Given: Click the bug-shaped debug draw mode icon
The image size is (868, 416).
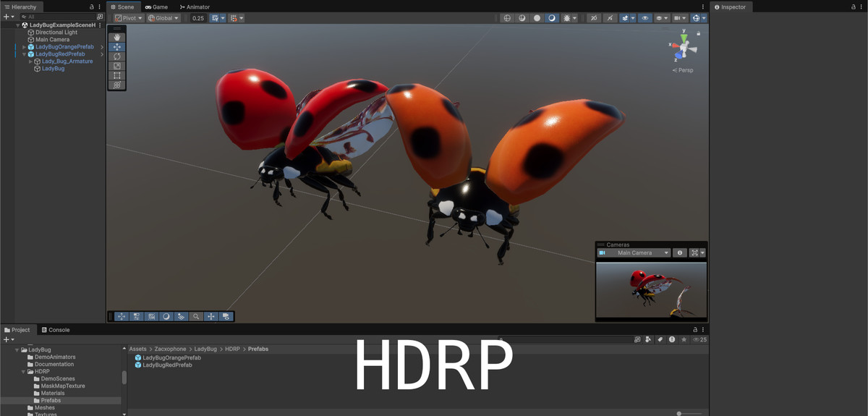Looking at the screenshot, I should click(x=566, y=18).
